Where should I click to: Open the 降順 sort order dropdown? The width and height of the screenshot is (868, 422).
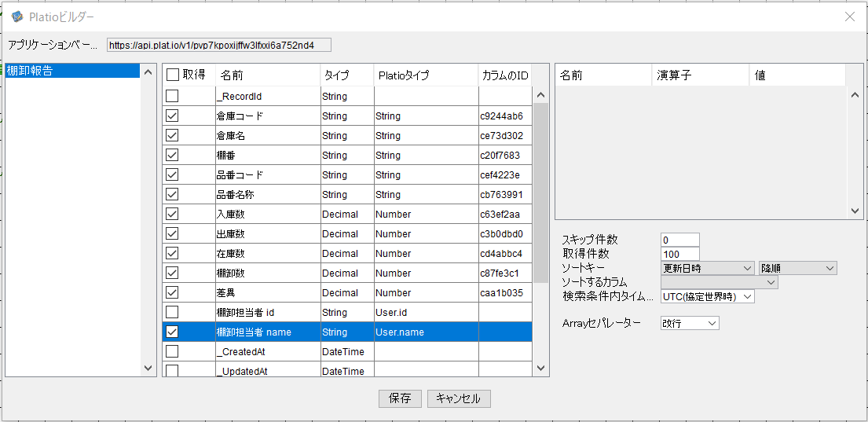(797, 268)
